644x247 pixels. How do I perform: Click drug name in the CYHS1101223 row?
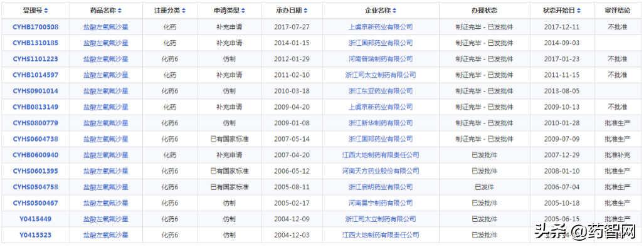click(x=106, y=59)
